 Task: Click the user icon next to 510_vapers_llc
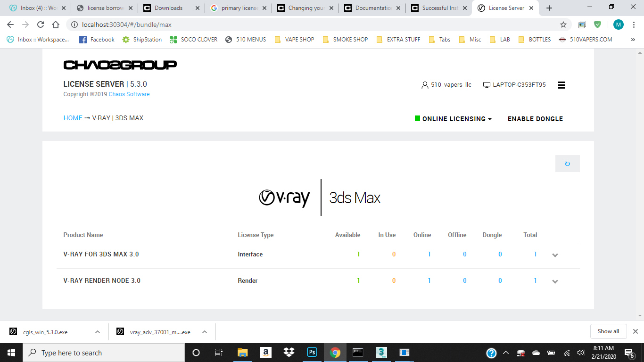pos(425,85)
